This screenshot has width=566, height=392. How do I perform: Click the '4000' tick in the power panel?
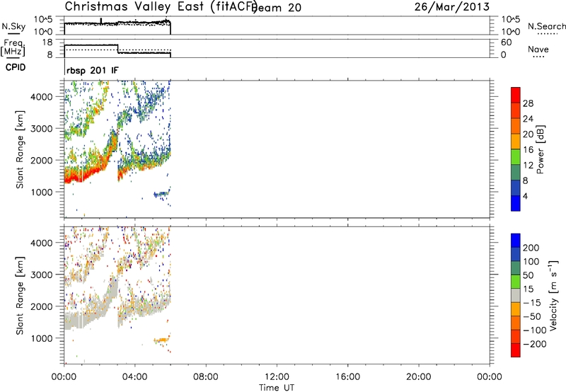pyautogui.click(x=42, y=97)
